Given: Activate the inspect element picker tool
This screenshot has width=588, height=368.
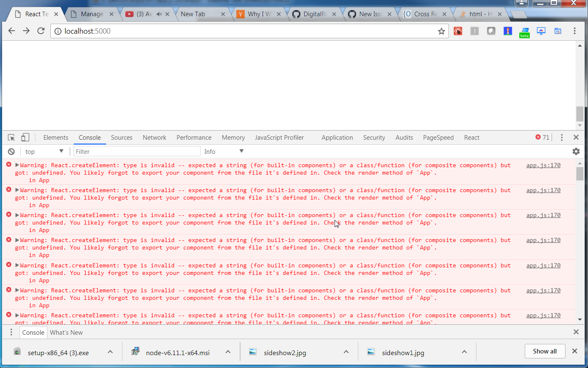Looking at the screenshot, I should point(11,137).
